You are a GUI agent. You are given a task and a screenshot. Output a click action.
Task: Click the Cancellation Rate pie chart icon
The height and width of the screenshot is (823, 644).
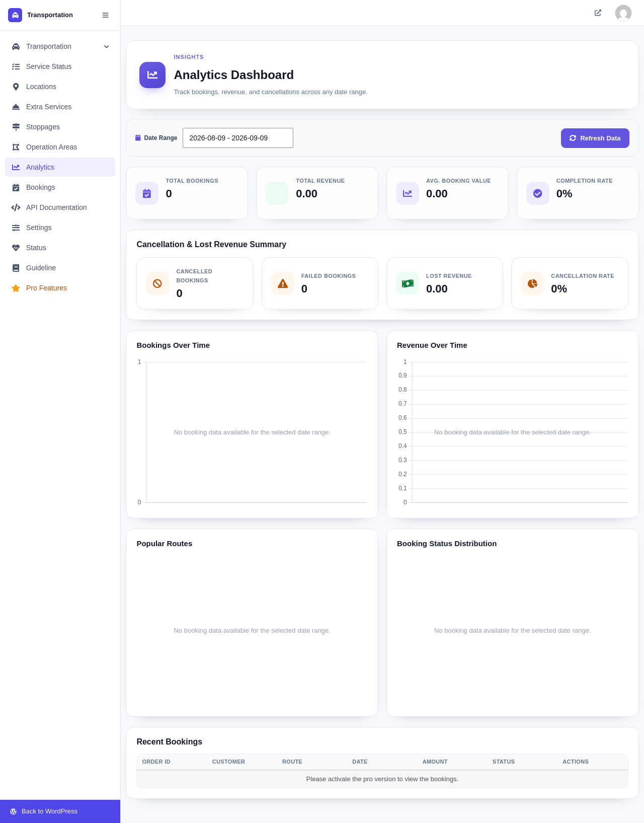[532, 283]
